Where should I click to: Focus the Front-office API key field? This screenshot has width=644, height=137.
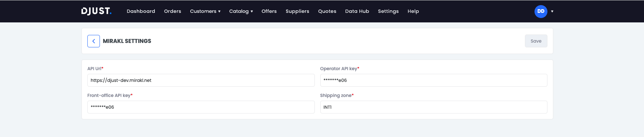(201, 107)
